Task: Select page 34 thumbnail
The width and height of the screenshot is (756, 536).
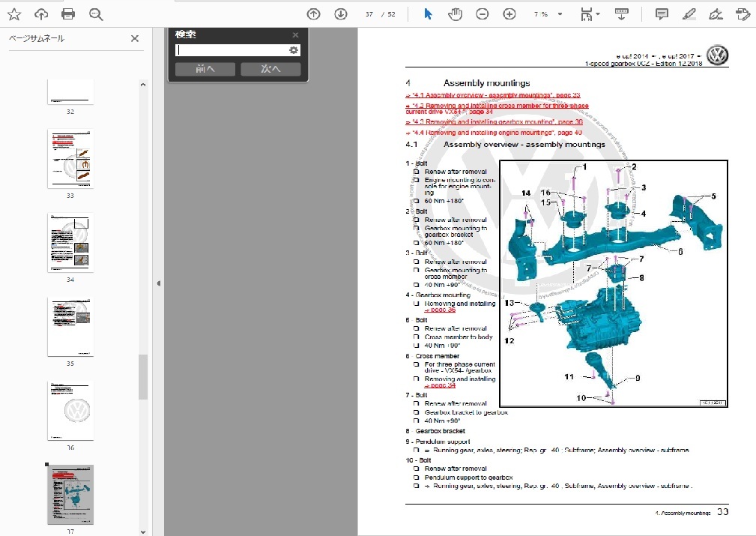Action: 70,244
